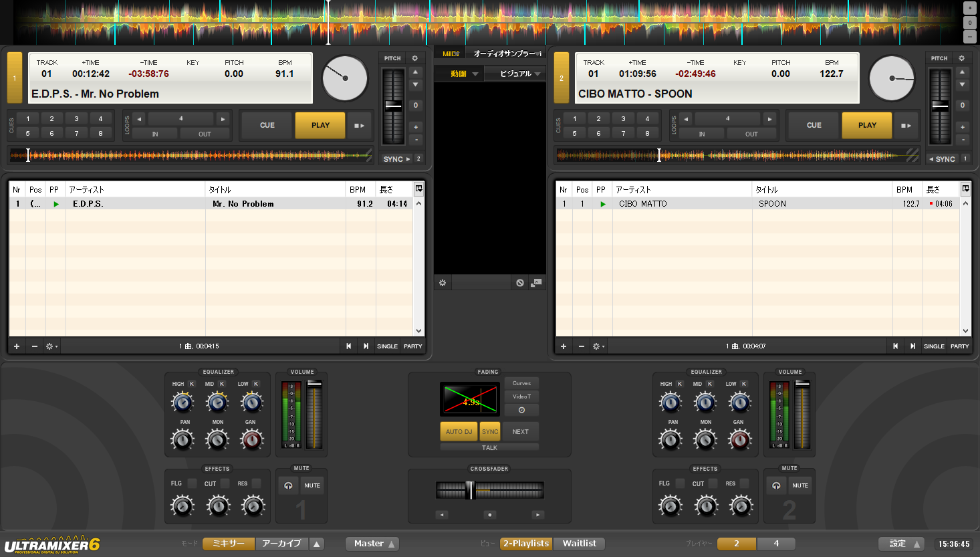The width and height of the screenshot is (980, 557).
Task: Click the video disable circle icon
Action: click(x=520, y=283)
